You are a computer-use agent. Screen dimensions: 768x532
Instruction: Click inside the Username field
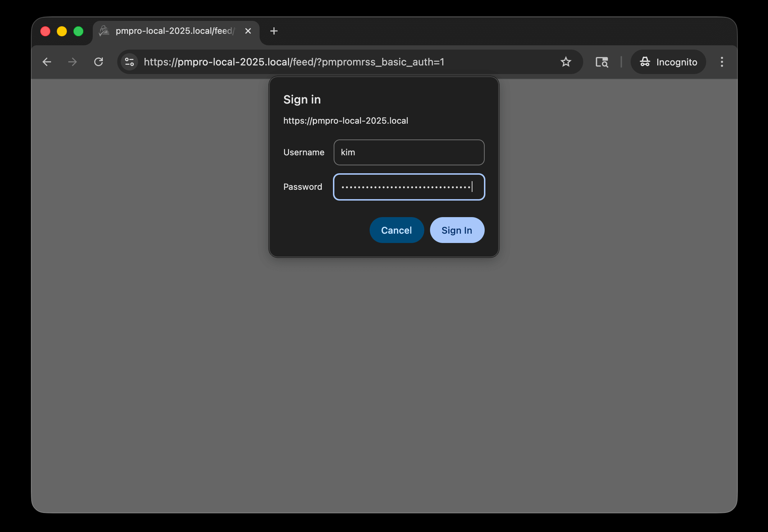(409, 152)
